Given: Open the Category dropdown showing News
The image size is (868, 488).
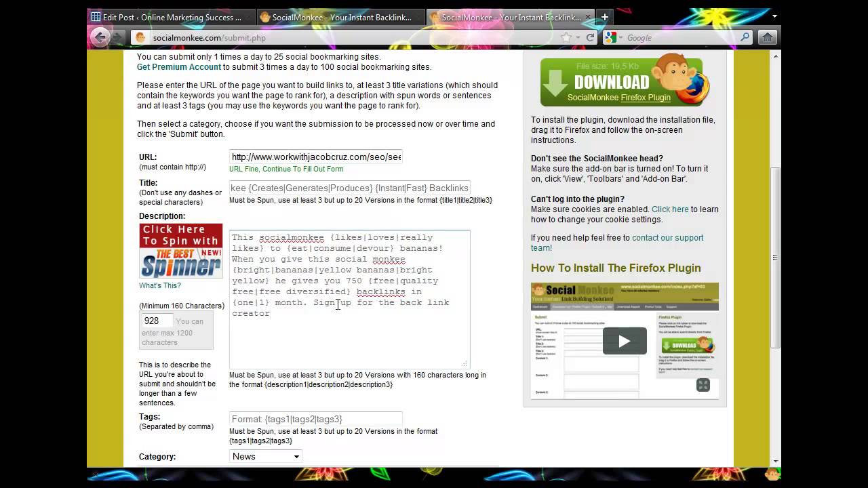Looking at the screenshot, I should [265, 456].
